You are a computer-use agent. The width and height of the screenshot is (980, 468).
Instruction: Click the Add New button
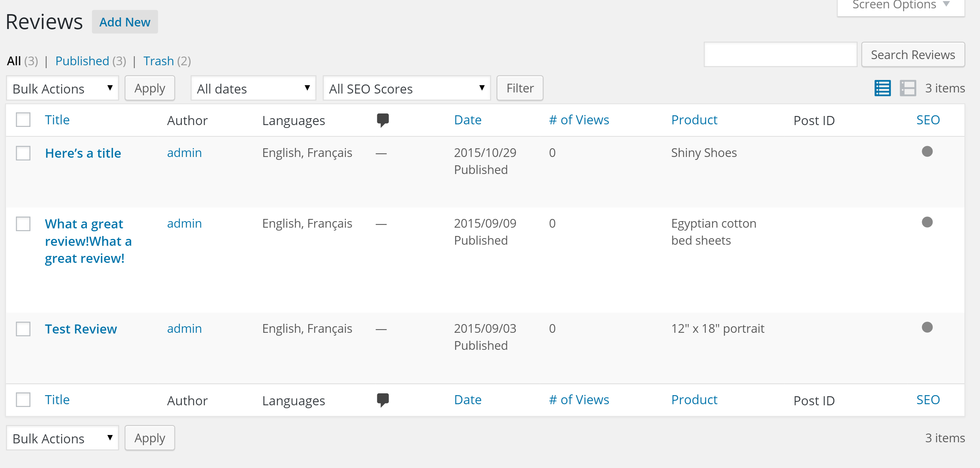[x=125, y=22]
